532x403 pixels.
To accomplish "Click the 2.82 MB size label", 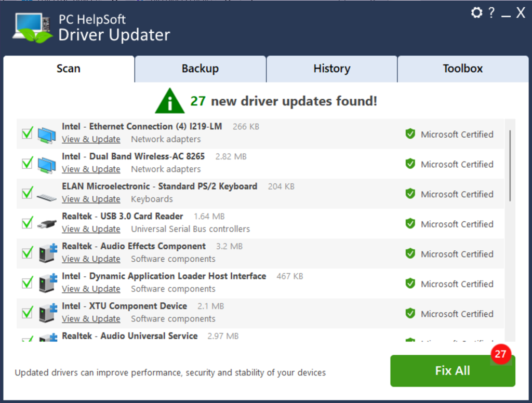I will point(231,157).
